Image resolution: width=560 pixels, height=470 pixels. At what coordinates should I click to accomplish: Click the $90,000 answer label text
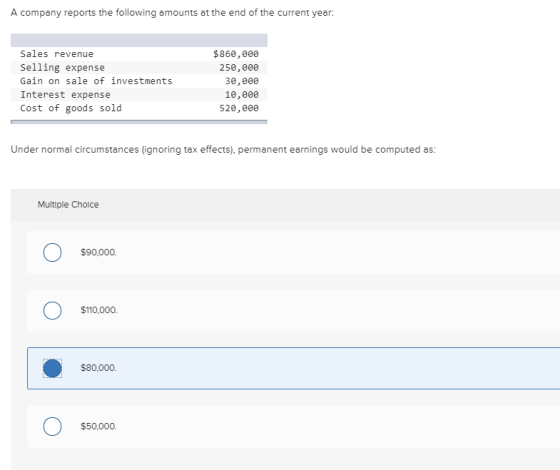(x=99, y=252)
